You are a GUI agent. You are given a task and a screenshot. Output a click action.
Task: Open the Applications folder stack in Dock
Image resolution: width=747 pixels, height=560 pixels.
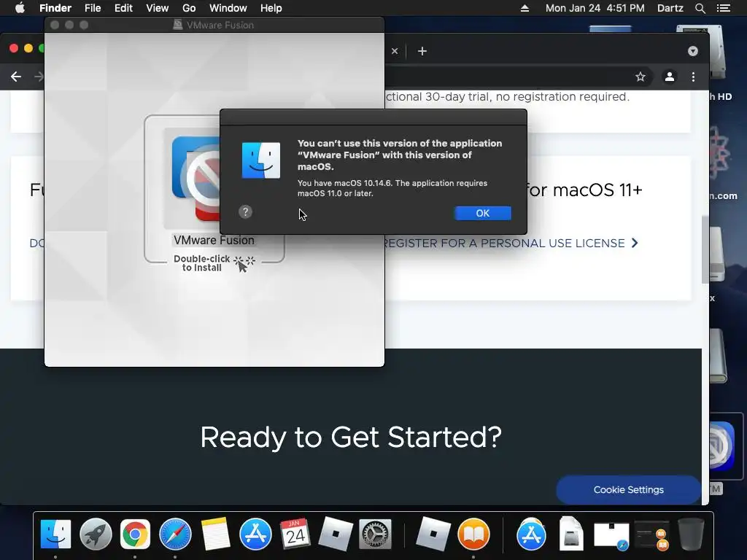[531, 534]
